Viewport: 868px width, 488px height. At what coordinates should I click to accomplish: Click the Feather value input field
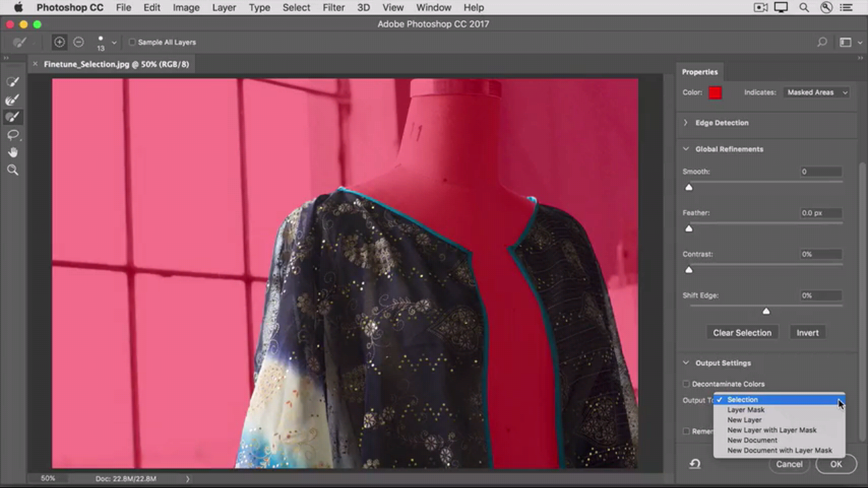[820, 213]
